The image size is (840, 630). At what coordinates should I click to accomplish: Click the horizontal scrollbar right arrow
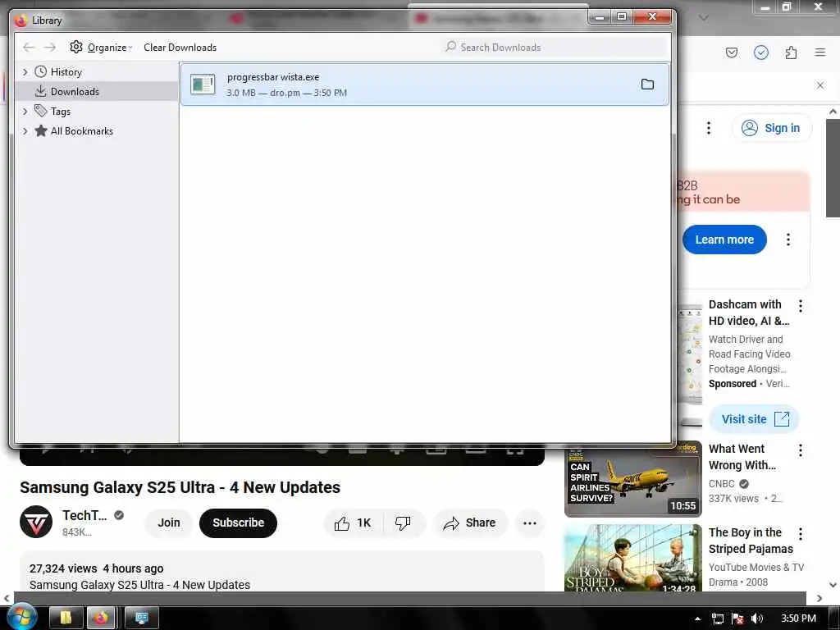[819, 598]
